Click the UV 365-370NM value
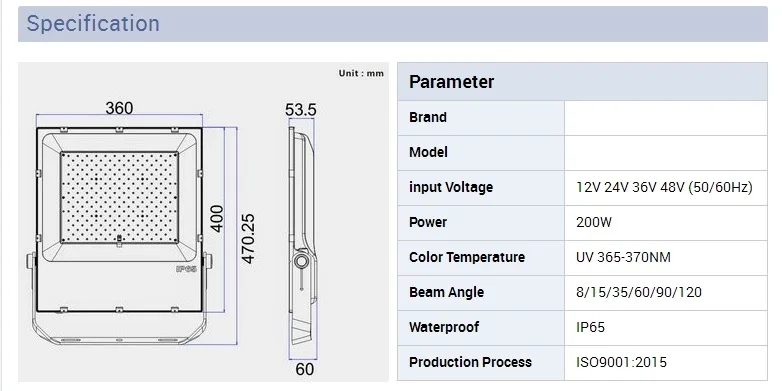The width and height of the screenshot is (782, 391). [x=623, y=257]
